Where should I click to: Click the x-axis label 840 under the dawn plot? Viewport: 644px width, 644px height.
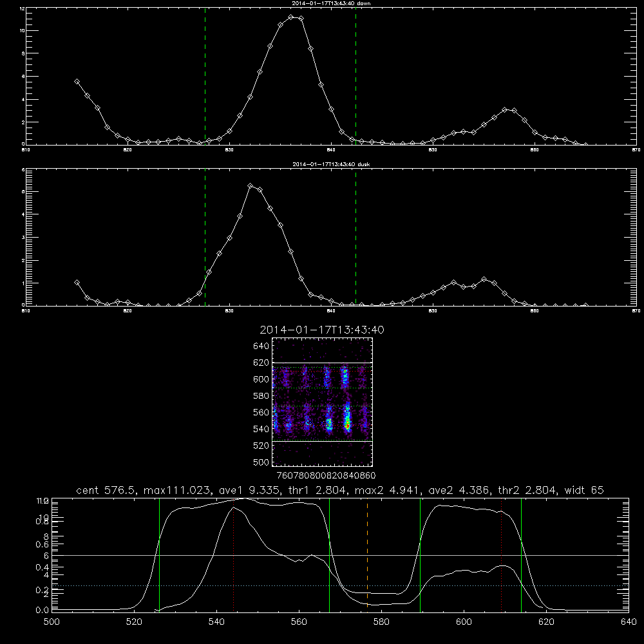331,150
